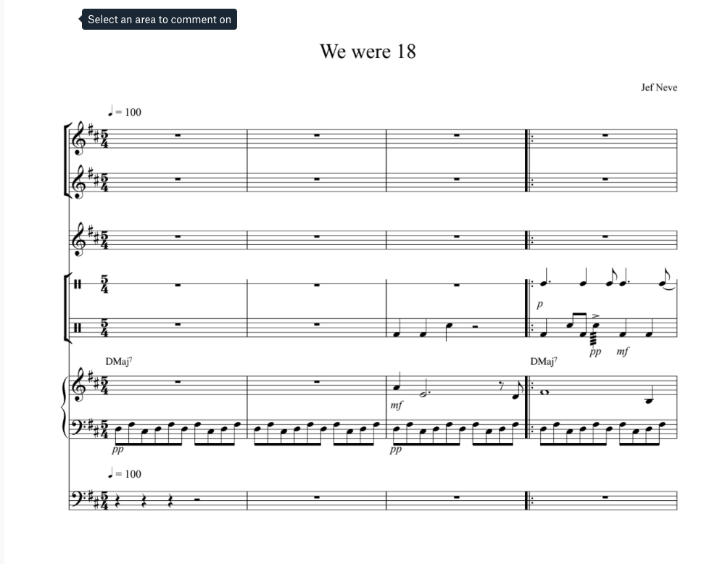This screenshot has width=728, height=564.
Task: Click the mf dynamic below the lower percussion staff
Action: 623,352
